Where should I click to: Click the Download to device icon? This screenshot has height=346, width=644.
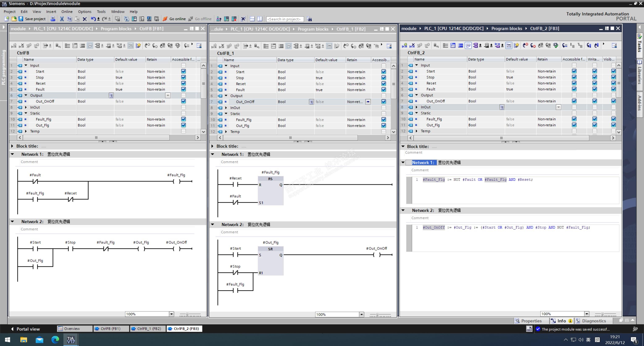134,19
